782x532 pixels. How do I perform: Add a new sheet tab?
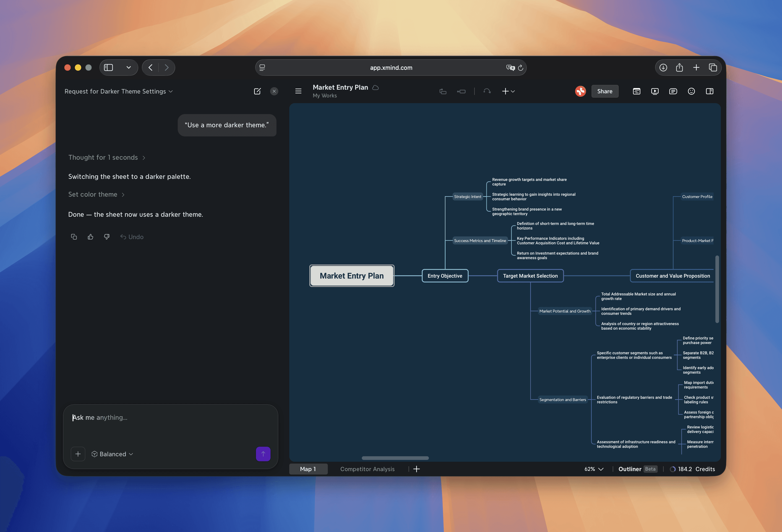point(417,469)
